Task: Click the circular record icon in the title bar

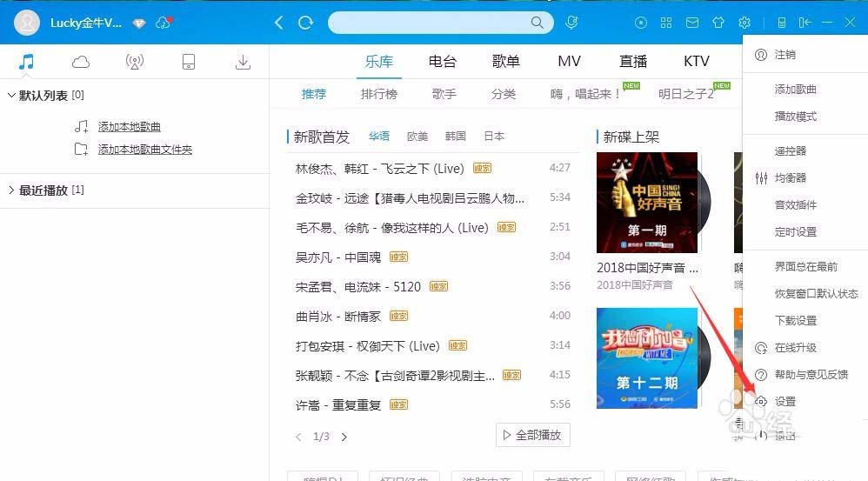Action: (x=640, y=23)
